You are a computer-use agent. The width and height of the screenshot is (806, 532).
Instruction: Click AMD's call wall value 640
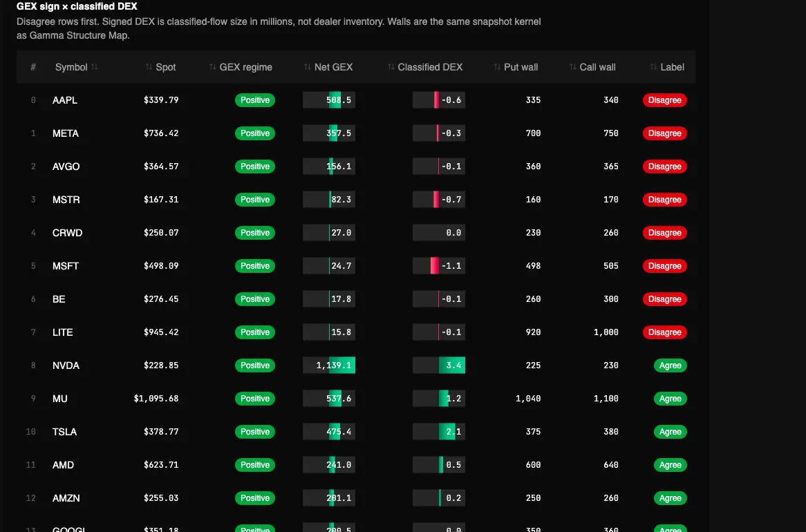(x=610, y=465)
